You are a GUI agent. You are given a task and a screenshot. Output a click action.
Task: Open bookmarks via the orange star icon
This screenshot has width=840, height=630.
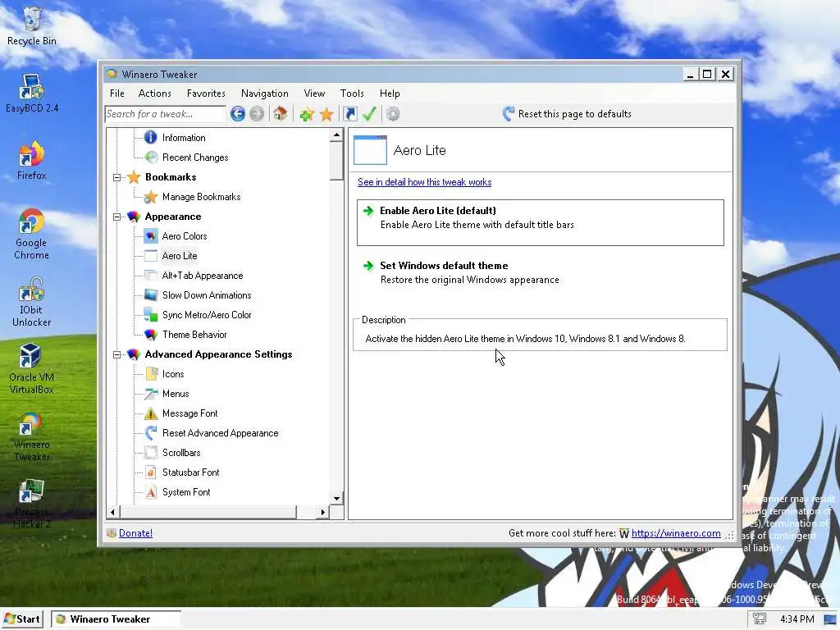(x=326, y=113)
